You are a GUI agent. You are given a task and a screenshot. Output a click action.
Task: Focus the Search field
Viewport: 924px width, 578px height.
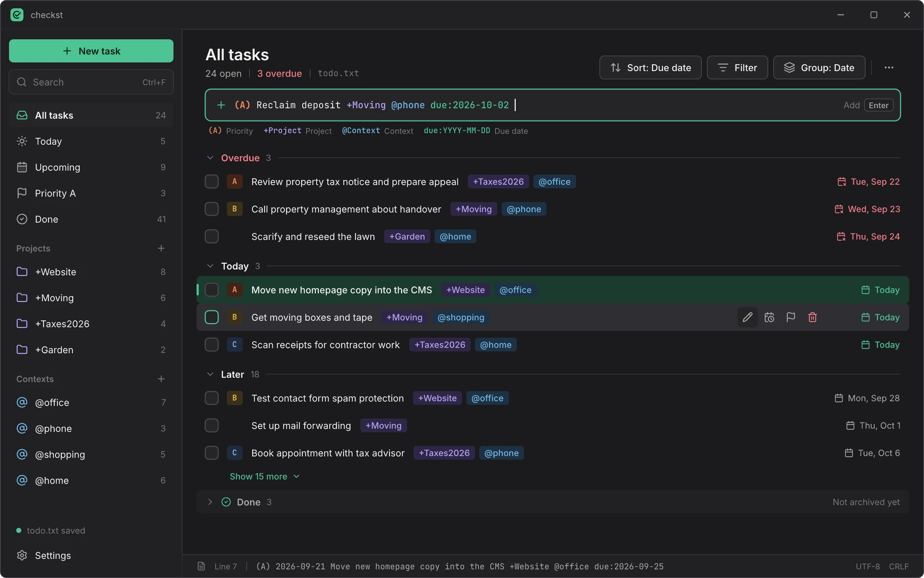point(91,82)
